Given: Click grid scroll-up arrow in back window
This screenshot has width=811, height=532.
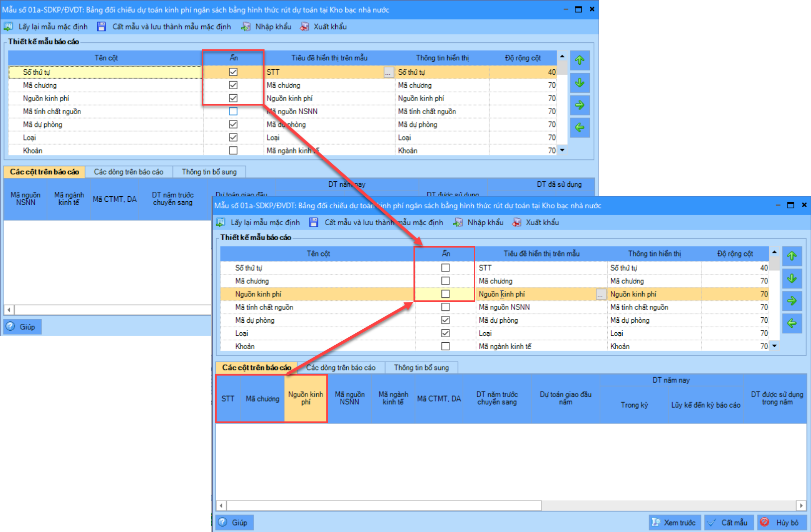Looking at the screenshot, I should click(x=562, y=56).
